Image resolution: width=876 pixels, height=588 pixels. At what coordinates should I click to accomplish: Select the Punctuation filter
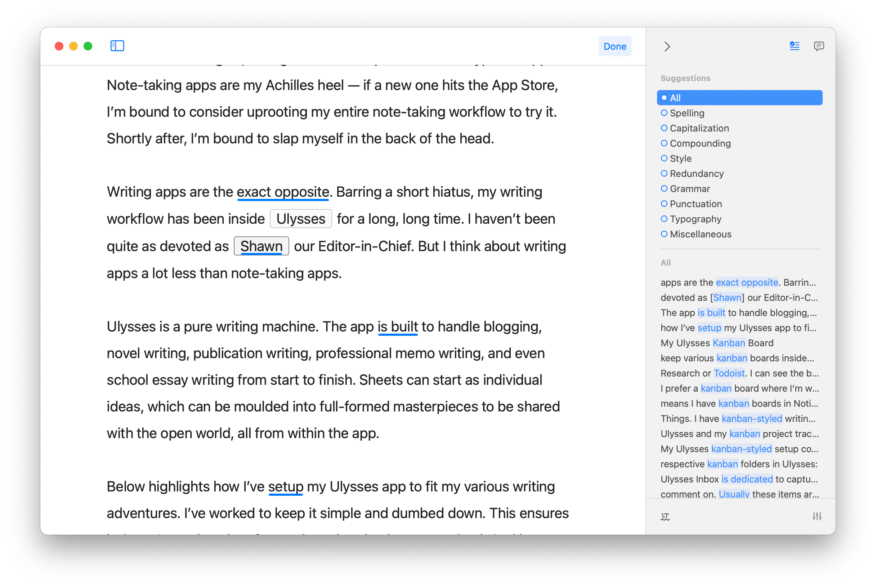[740, 204]
